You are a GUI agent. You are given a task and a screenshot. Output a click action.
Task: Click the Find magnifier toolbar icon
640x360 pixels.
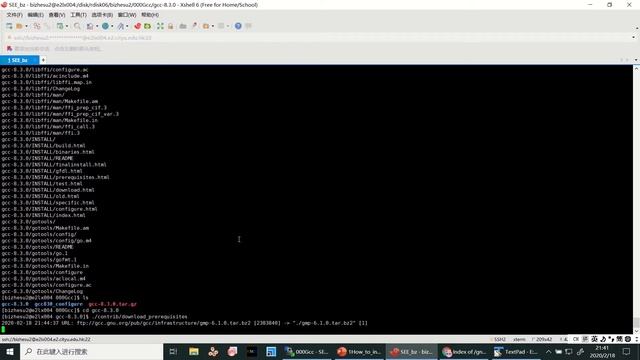[x=77, y=26]
